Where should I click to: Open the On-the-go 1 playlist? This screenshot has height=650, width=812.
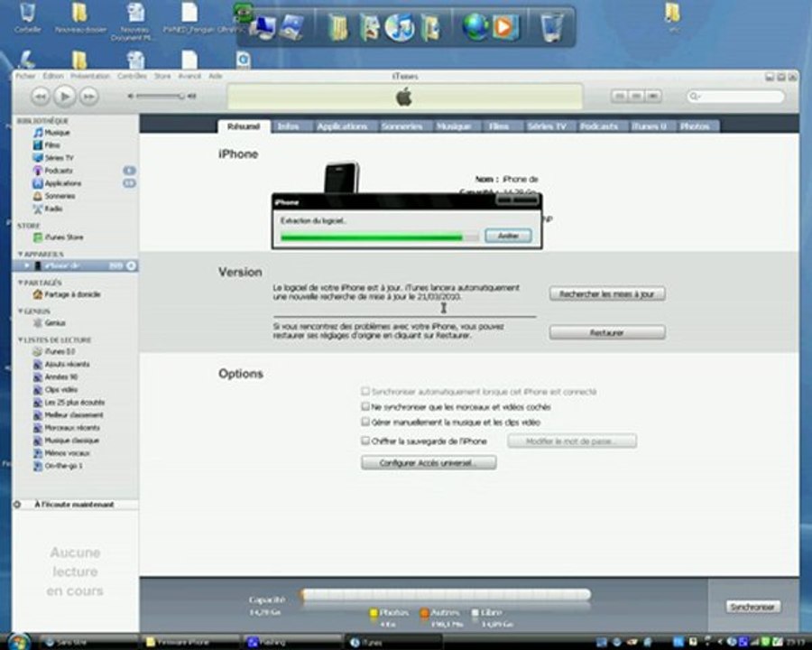(x=58, y=466)
